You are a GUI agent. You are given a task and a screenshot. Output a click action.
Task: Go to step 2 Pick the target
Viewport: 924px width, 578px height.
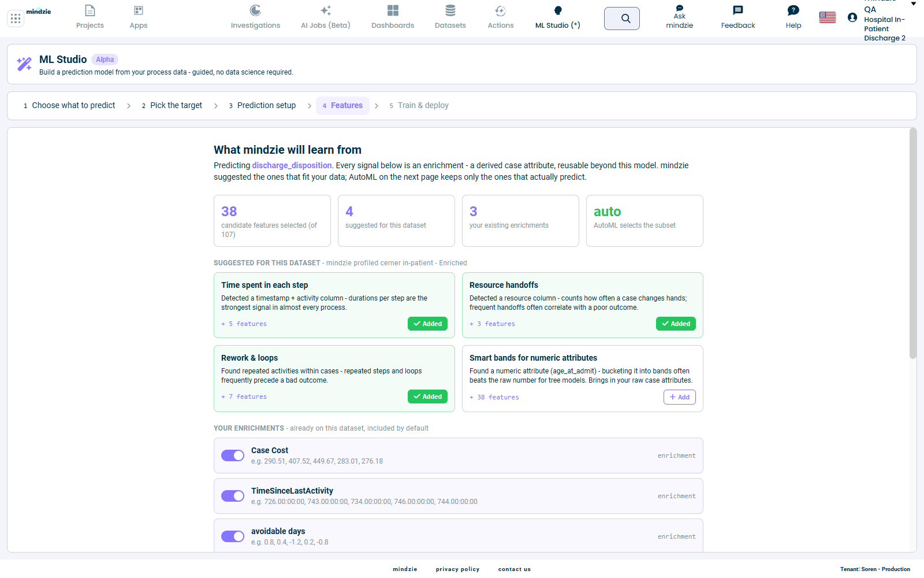point(172,106)
